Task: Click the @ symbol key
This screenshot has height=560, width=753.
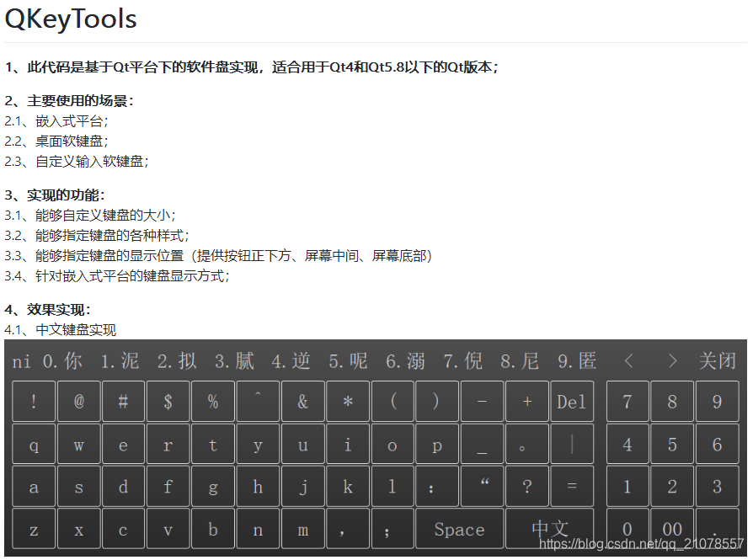Action: [79, 401]
